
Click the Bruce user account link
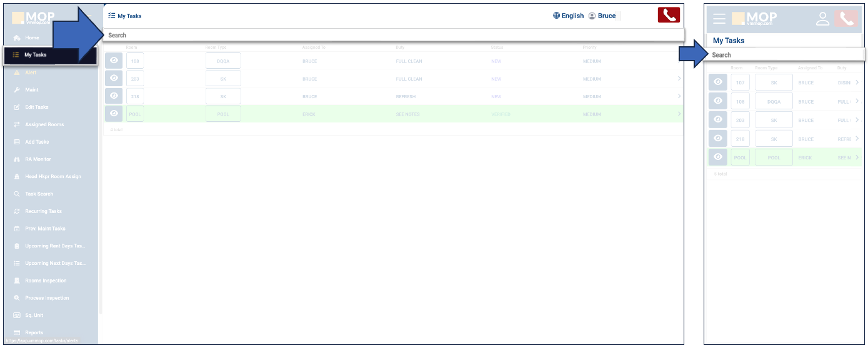coord(602,16)
